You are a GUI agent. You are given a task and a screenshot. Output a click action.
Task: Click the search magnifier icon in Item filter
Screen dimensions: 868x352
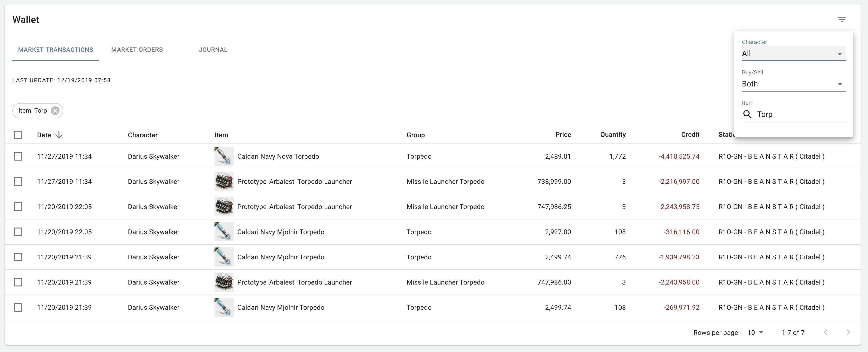coord(747,114)
